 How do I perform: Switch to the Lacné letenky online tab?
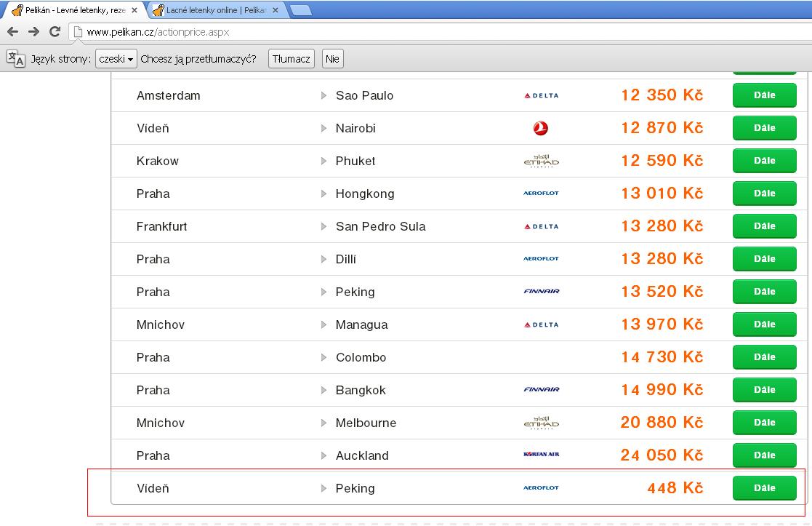217,10
